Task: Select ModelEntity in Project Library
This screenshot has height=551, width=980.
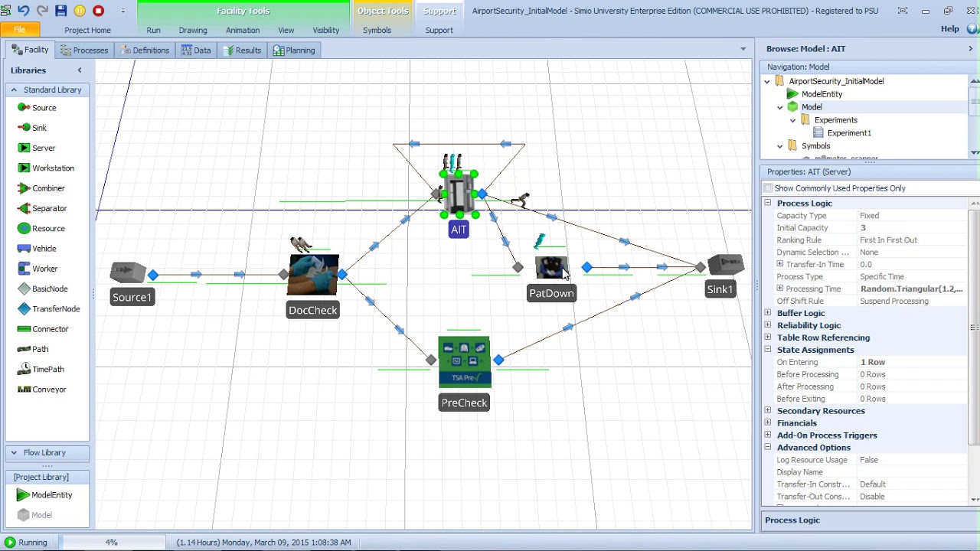Action: click(x=44, y=495)
